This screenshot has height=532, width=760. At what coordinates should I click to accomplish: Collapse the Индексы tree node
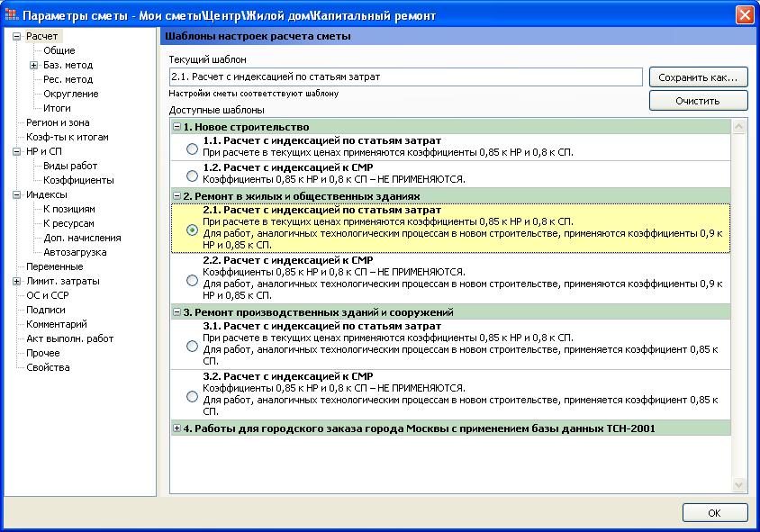(16, 194)
